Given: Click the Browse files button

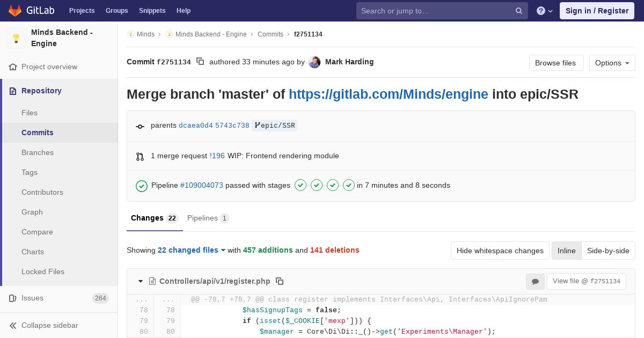Looking at the screenshot, I should pos(555,63).
